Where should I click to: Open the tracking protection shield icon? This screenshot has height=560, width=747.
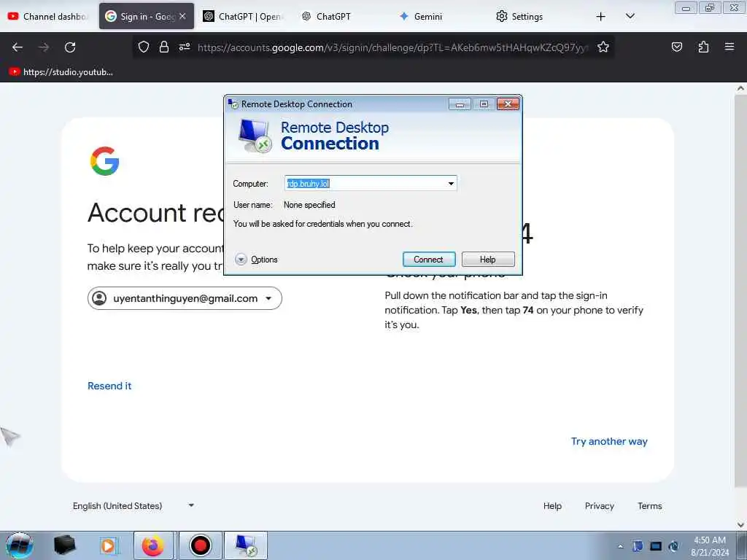[144, 47]
